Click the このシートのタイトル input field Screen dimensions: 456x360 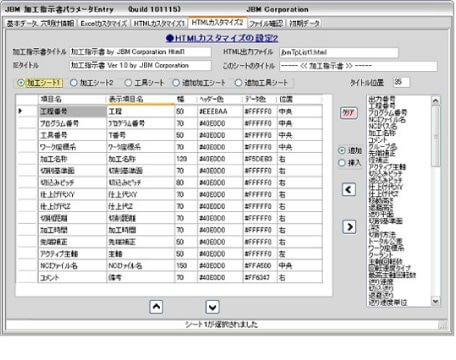tap(358, 66)
